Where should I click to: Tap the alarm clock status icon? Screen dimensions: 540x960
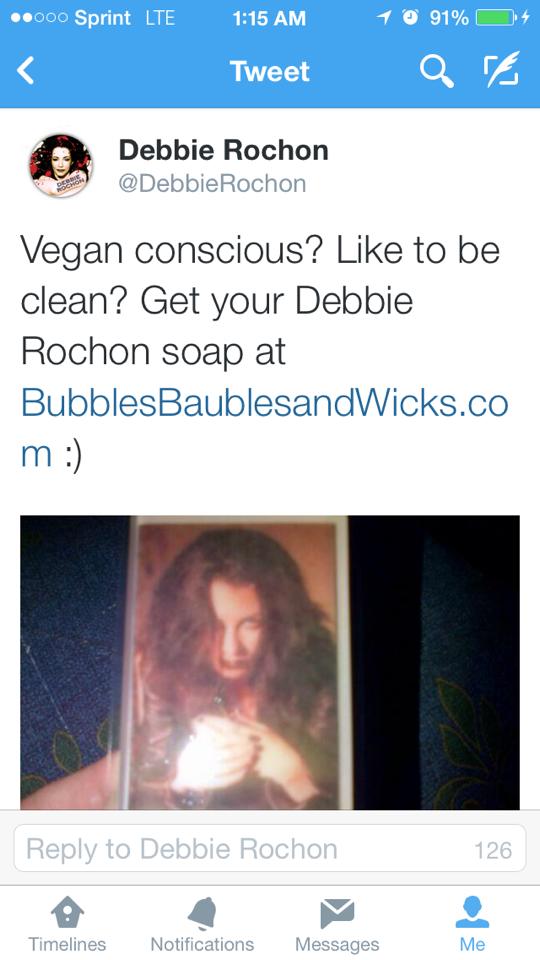coord(412,18)
